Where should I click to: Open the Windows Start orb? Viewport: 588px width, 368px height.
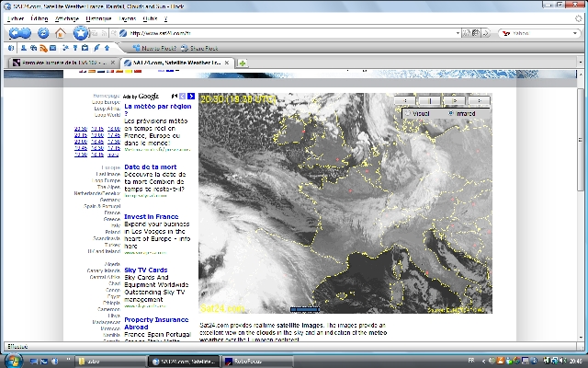pyautogui.click(x=14, y=361)
